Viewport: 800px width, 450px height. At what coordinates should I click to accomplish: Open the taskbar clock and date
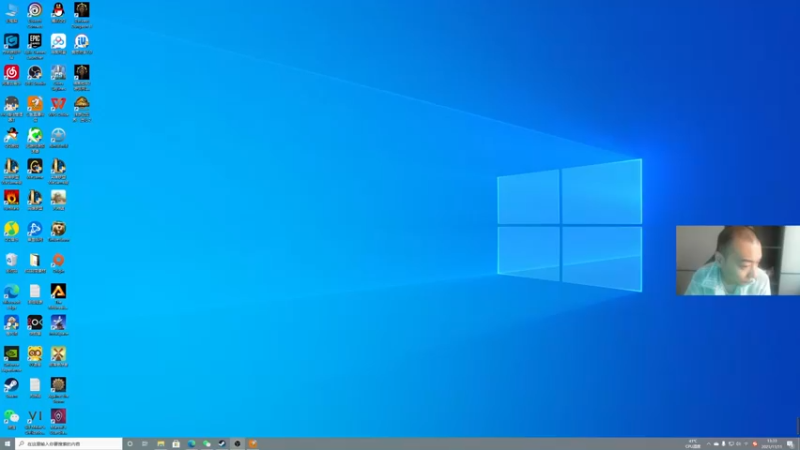(x=771, y=444)
